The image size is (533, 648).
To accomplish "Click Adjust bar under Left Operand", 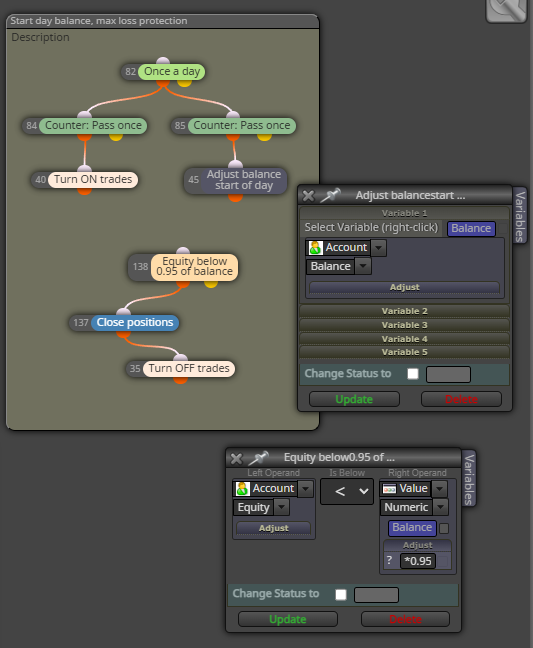I will point(274,528).
